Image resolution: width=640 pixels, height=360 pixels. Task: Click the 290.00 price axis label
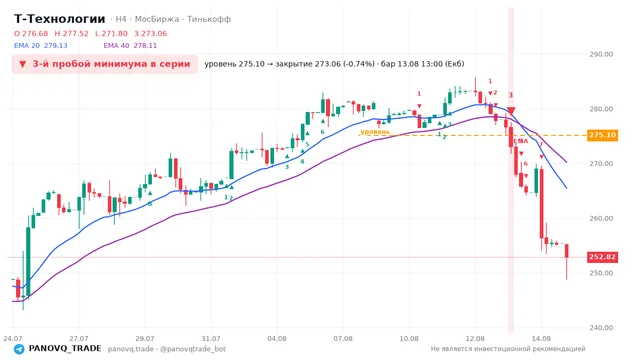601,54
